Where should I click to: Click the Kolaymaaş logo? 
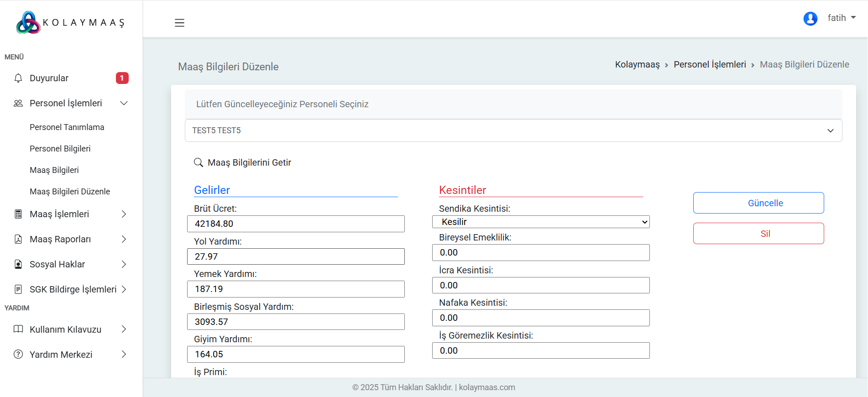click(x=70, y=22)
